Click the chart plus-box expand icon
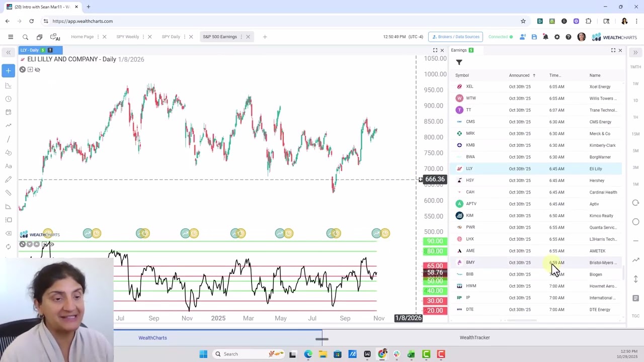The width and height of the screenshot is (644, 362). pos(30,69)
